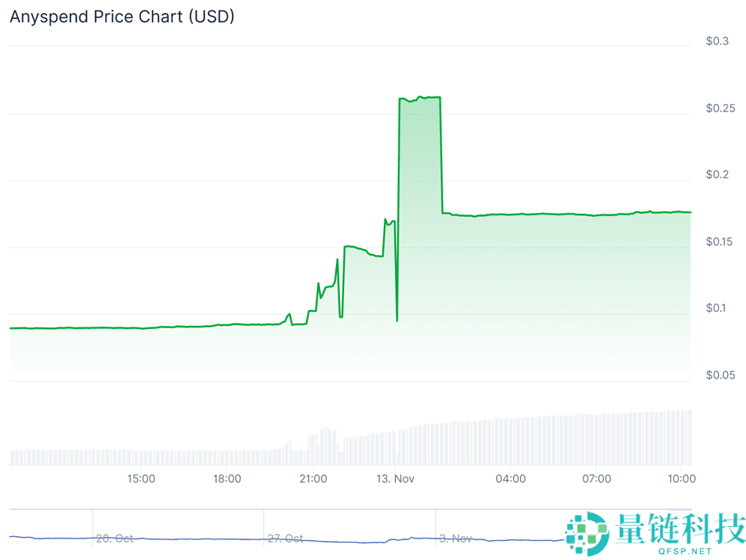Image resolution: width=746 pixels, height=560 pixels.
Task: Click the 13. Nov date axis label
Action: pyautogui.click(x=395, y=478)
